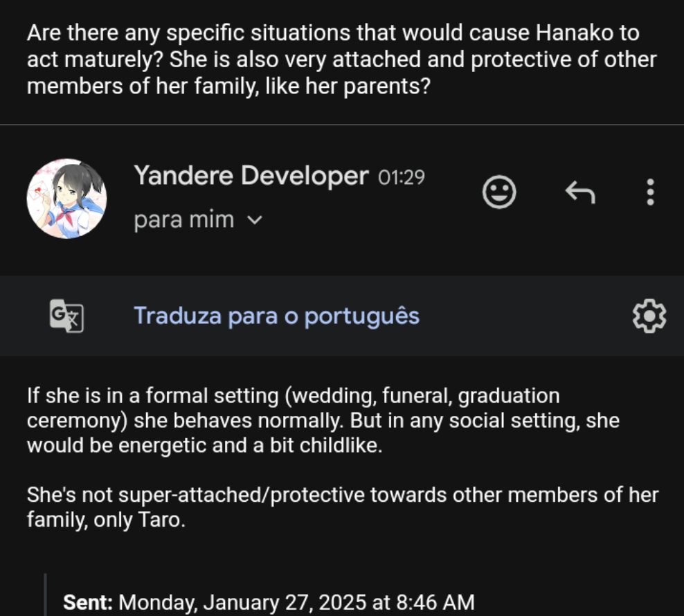
Task: Click the quoted 'Sent: Monday, January 27, 2025' line
Action: pos(269,601)
